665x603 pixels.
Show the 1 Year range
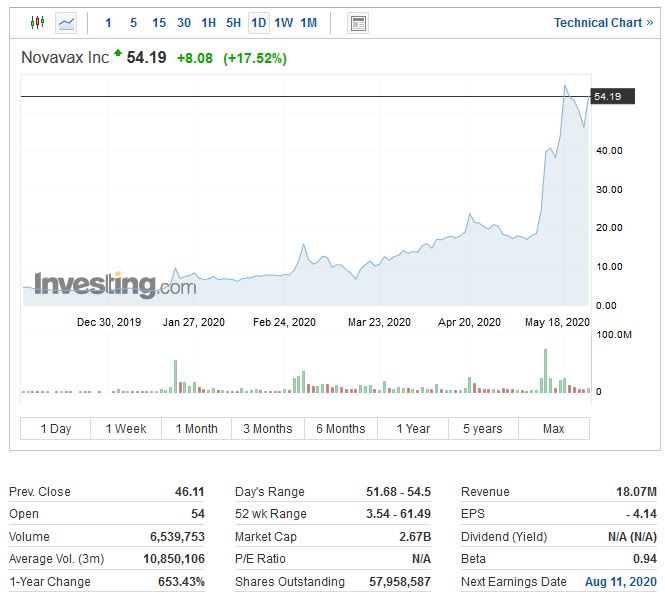coord(413,429)
